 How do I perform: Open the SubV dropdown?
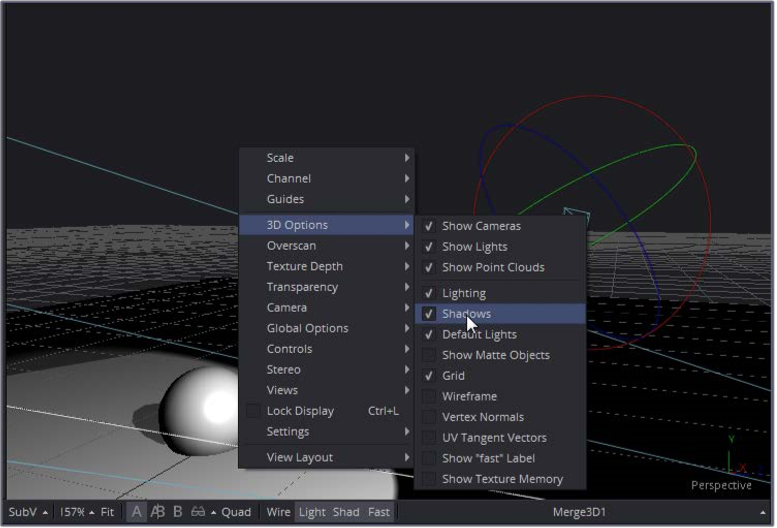[x=27, y=512]
